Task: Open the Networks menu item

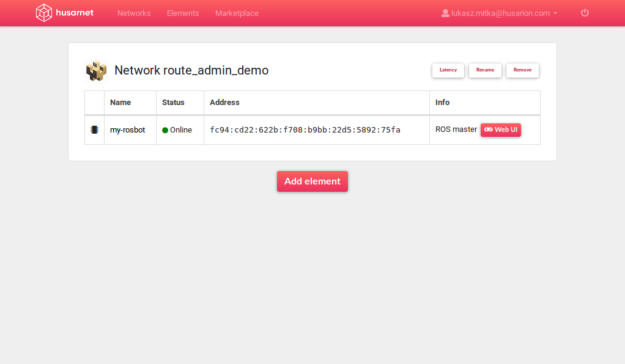Action: [x=134, y=13]
